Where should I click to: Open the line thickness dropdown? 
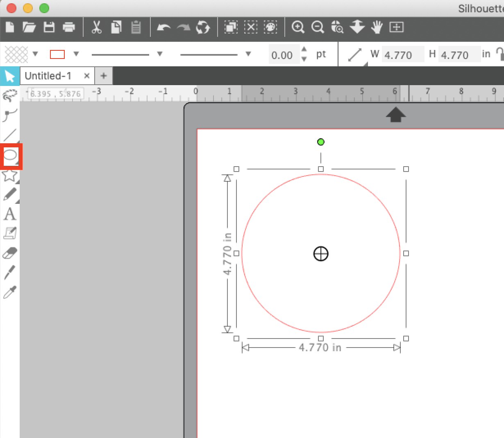(x=159, y=54)
